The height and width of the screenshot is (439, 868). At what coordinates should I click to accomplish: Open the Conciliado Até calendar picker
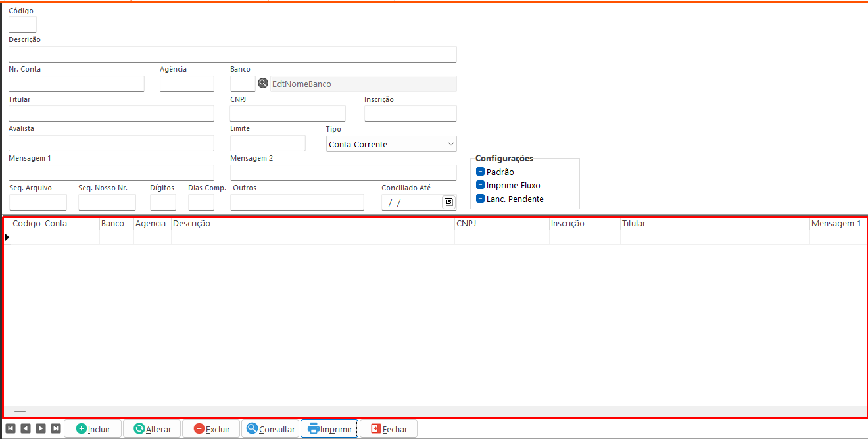point(448,202)
